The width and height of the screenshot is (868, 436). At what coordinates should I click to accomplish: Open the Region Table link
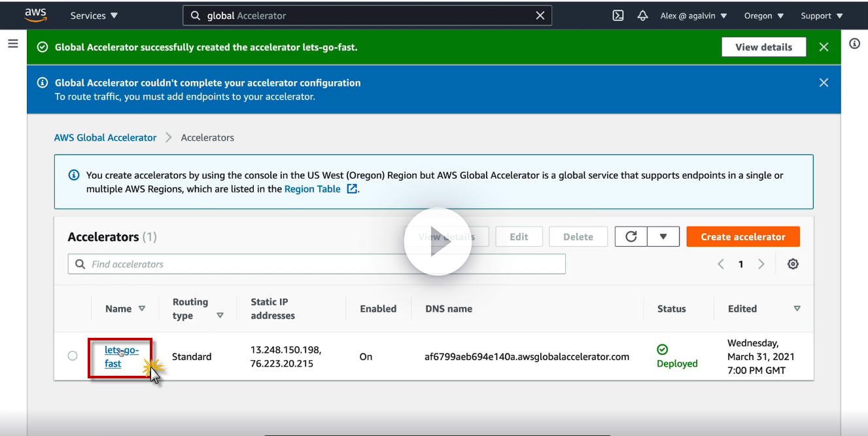(321, 189)
